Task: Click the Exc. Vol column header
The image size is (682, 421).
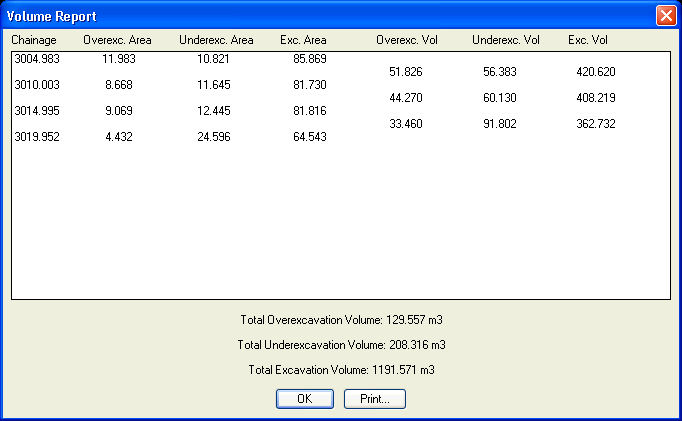Action: click(x=588, y=40)
